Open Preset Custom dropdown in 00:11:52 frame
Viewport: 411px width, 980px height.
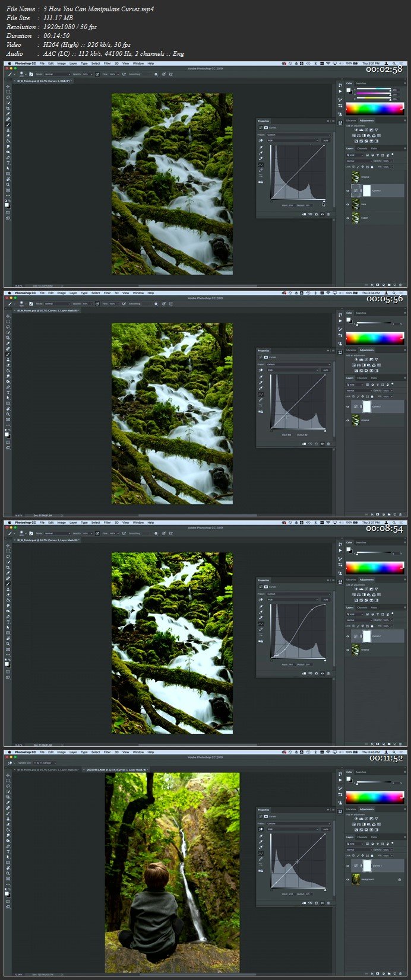(x=298, y=823)
